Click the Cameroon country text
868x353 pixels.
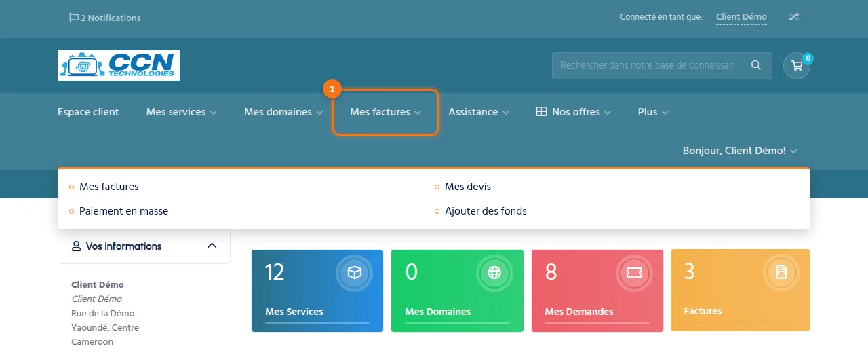(x=92, y=341)
